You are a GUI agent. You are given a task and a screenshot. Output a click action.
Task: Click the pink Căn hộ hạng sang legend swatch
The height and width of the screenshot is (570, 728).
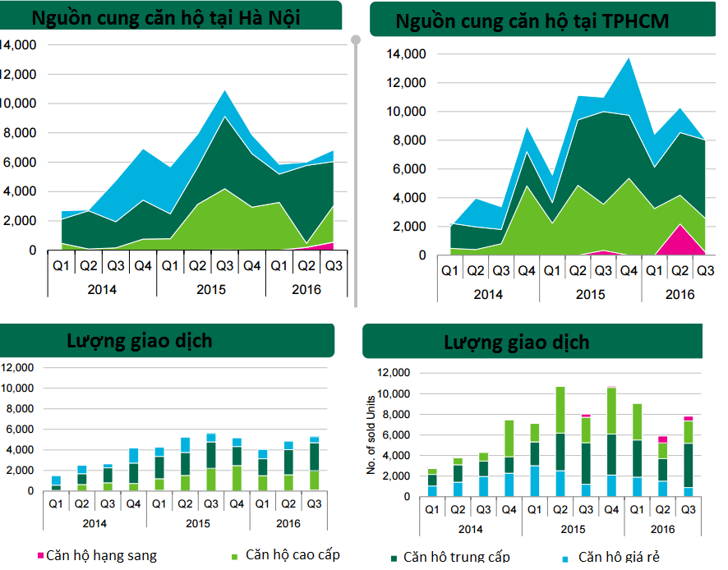[x=39, y=556]
